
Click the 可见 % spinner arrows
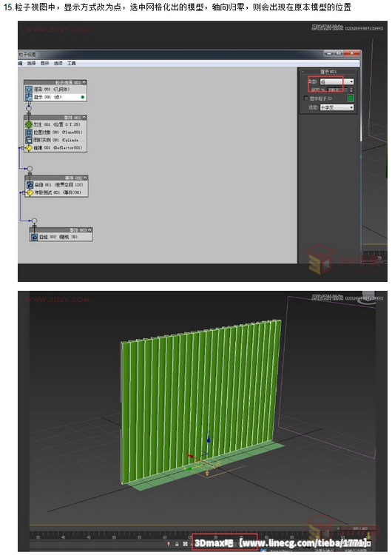(x=351, y=90)
